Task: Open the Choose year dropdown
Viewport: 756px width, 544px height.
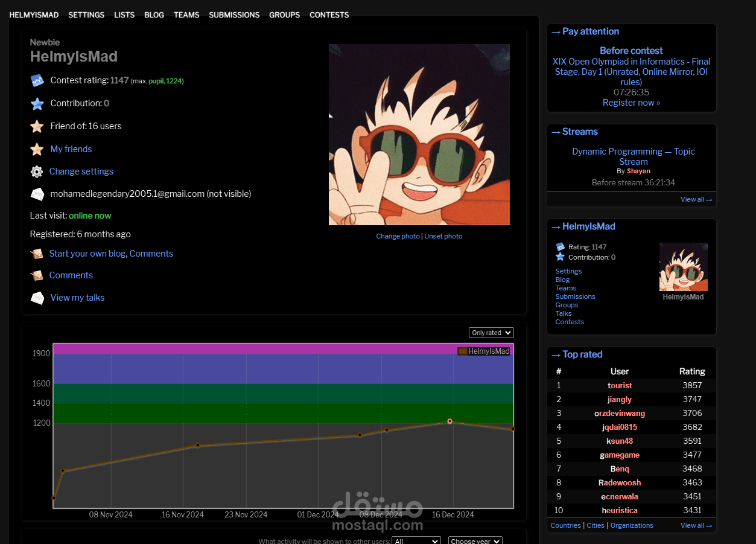Action: [x=475, y=541]
